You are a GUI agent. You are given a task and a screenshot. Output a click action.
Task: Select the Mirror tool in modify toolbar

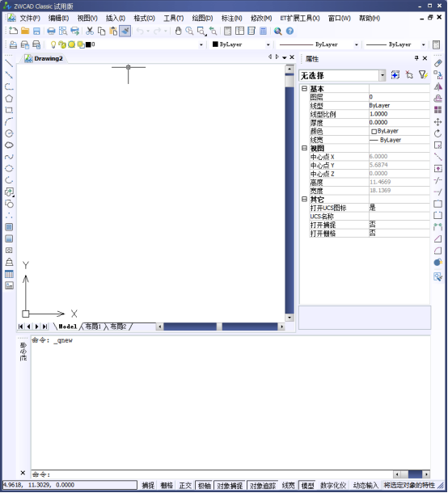coord(438,86)
